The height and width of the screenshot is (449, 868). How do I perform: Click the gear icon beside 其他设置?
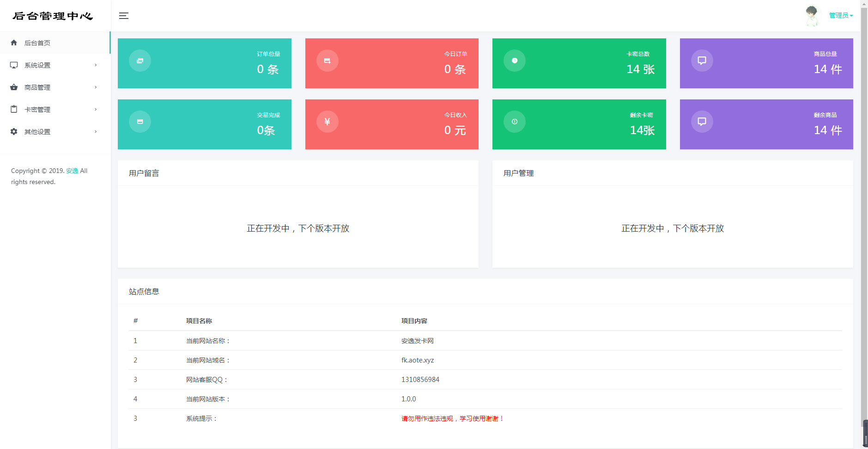click(14, 131)
